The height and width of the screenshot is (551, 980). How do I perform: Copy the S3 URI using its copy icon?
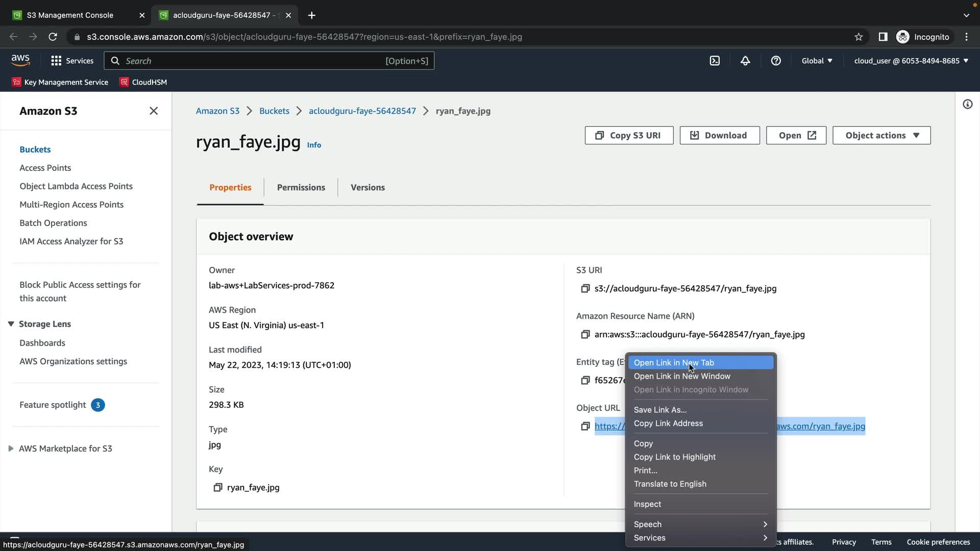click(x=585, y=289)
